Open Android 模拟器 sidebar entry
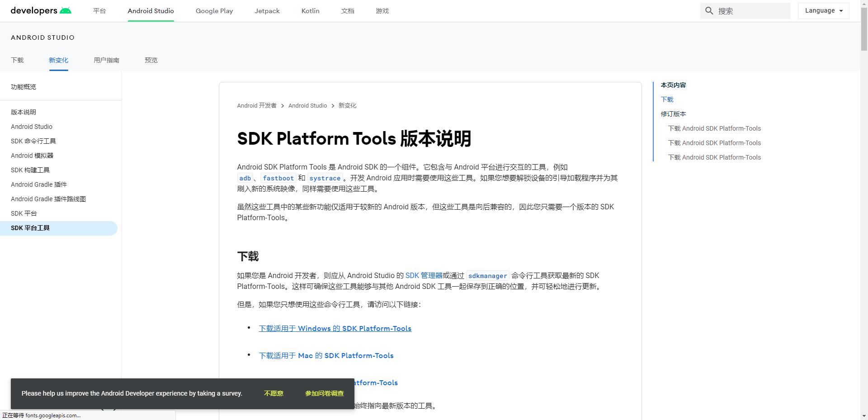Image resolution: width=868 pixels, height=420 pixels. 32,156
